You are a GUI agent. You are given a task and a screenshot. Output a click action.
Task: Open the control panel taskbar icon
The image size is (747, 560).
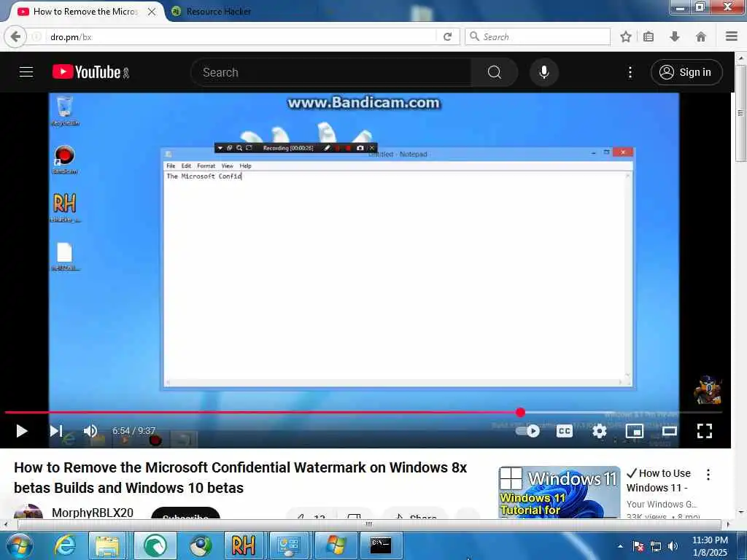pos(289,545)
